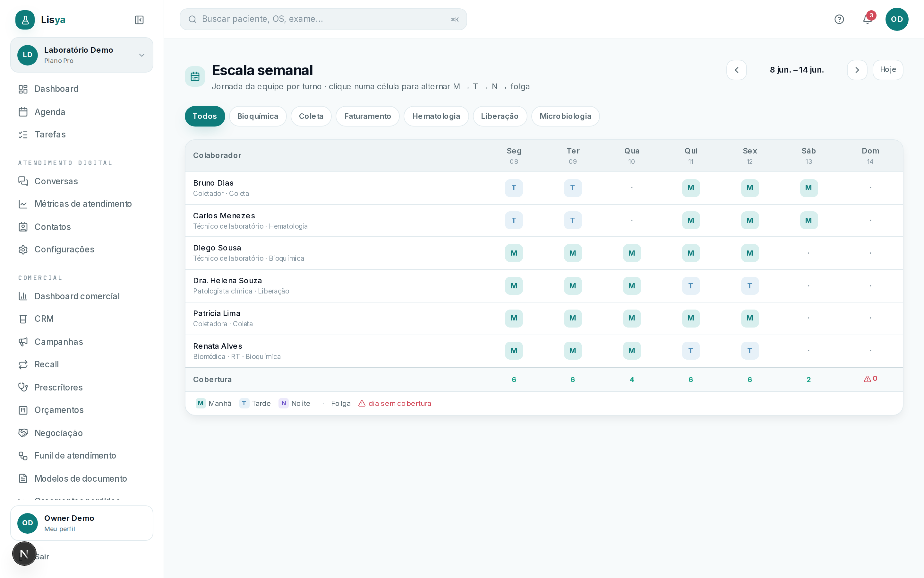This screenshot has height=578, width=924.
Task: Click Sair to log out
Action: pyautogui.click(x=42, y=556)
